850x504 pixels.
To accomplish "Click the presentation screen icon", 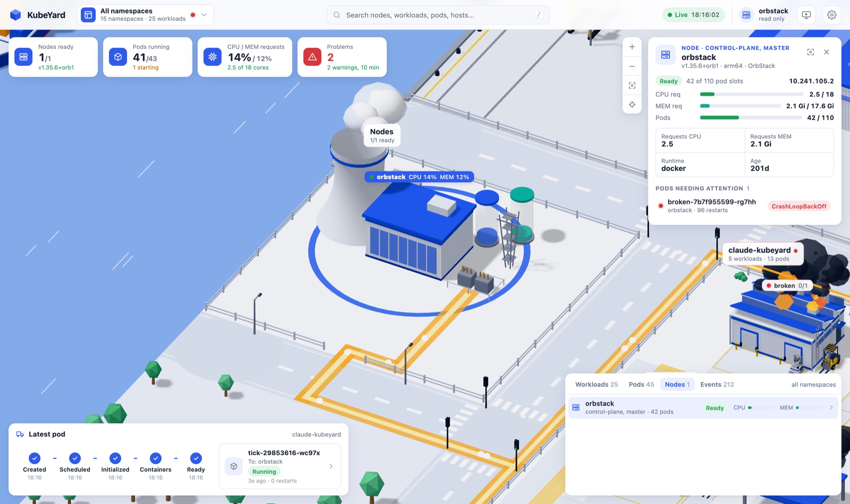I will [806, 15].
